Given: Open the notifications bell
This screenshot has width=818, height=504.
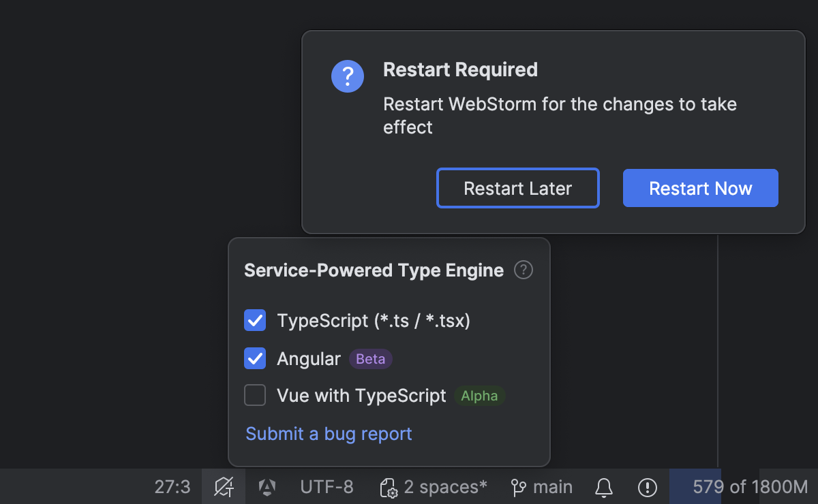Looking at the screenshot, I should [x=603, y=486].
